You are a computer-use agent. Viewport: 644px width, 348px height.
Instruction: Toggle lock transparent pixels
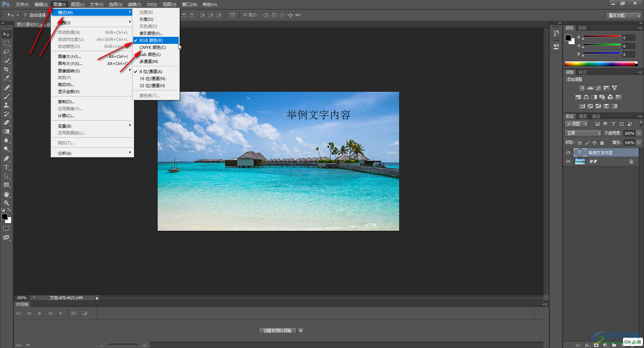[580, 143]
